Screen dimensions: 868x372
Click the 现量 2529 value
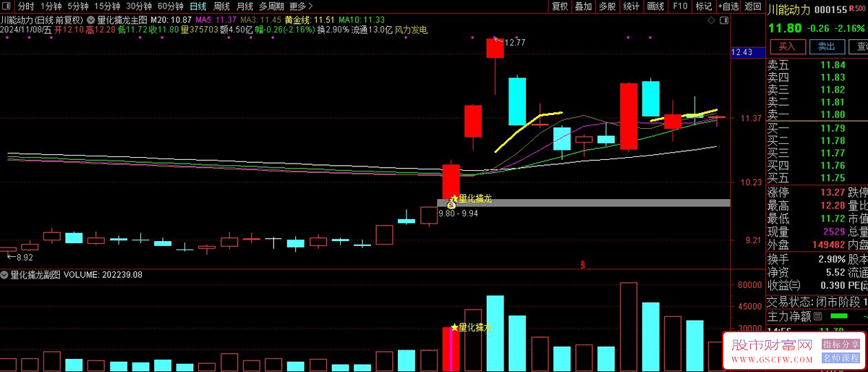(833, 232)
